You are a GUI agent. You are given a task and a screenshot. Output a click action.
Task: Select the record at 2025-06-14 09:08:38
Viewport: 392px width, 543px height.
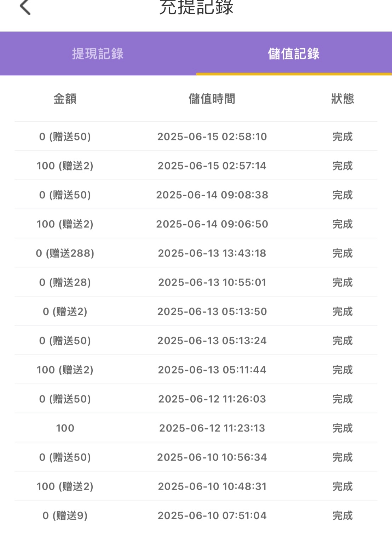click(x=196, y=195)
